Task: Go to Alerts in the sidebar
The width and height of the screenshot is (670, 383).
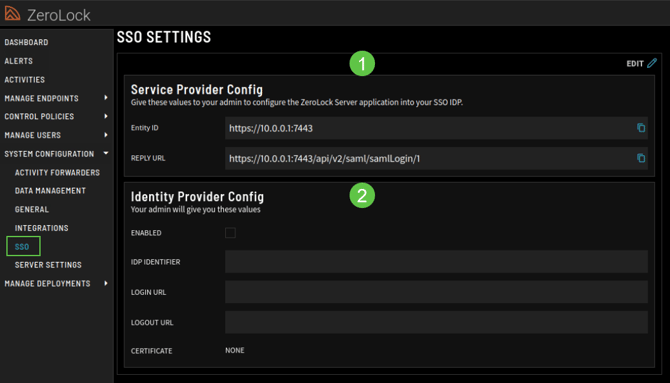Action: [x=18, y=61]
